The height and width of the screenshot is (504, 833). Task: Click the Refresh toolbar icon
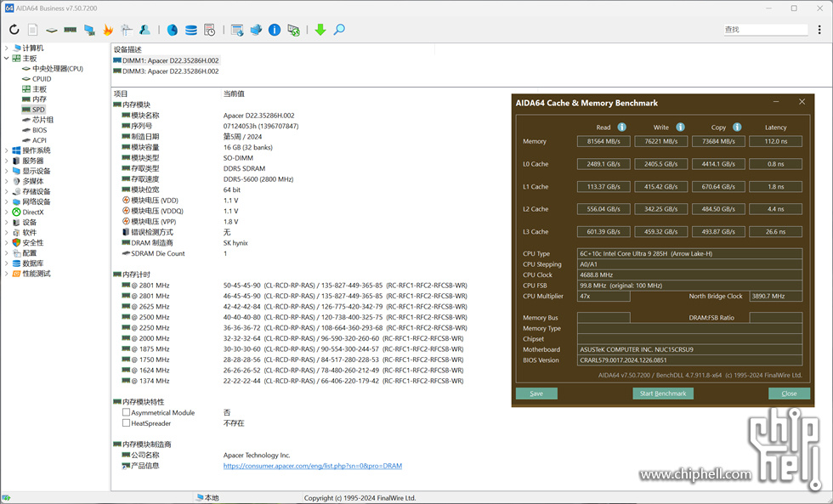click(x=14, y=30)
